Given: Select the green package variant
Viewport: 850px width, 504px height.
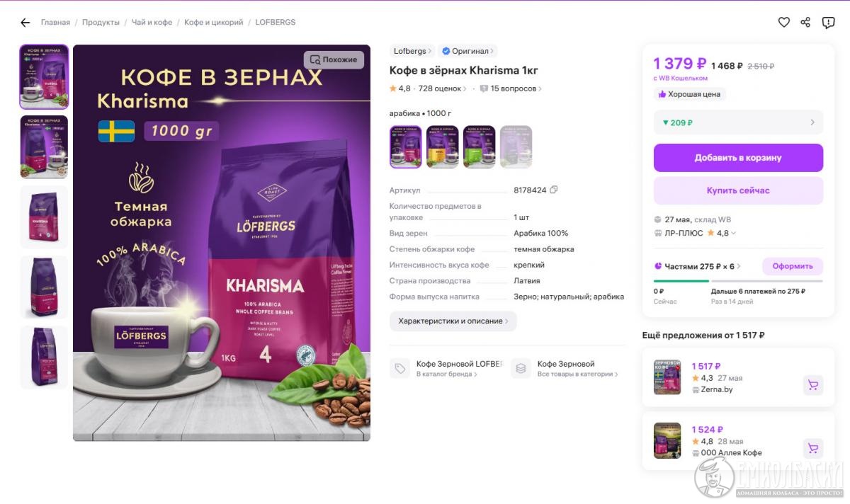Looking at the screenshot, I should point(480,147).
